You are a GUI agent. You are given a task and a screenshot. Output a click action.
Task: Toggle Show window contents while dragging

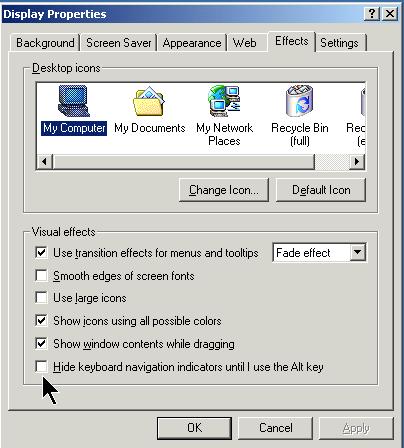41,343
